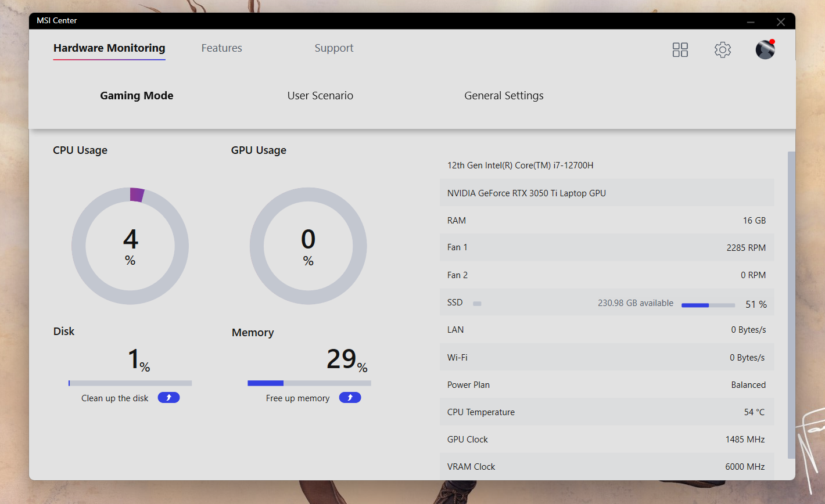Screen dimensions: 825x504
Task: Select the User Scenario sub-tab
Action: (x=320, y=96)
